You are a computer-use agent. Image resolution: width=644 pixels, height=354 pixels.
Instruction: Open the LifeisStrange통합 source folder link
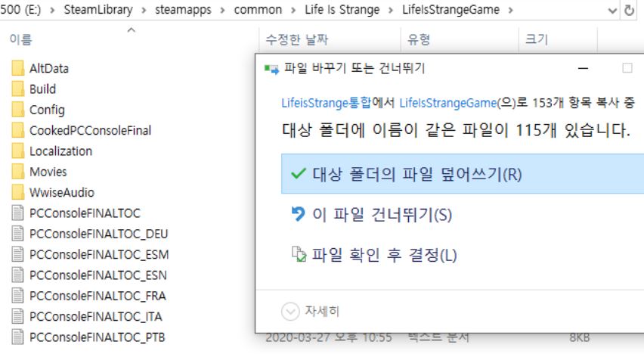(x=326, y=102)
